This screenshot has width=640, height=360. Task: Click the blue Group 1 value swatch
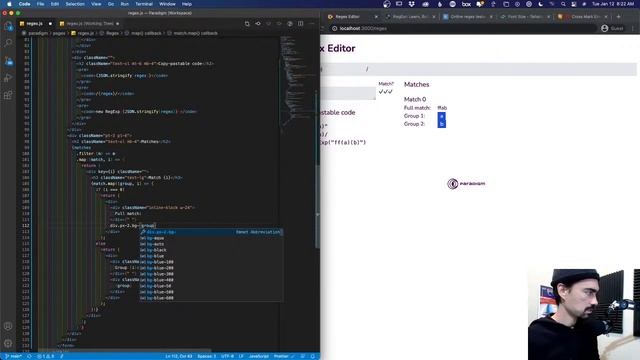click(441, 116)
